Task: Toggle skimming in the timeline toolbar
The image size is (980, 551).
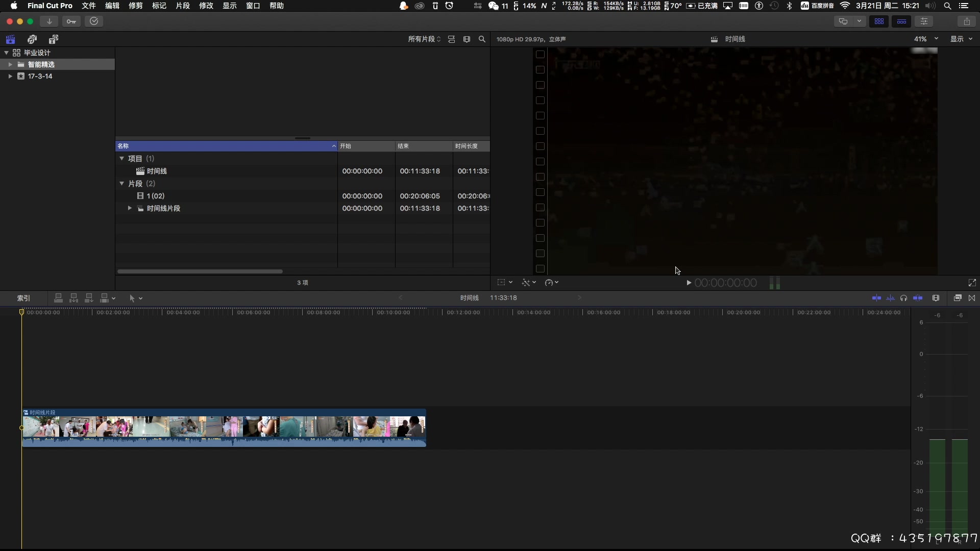Action: (x=877, y=298)
